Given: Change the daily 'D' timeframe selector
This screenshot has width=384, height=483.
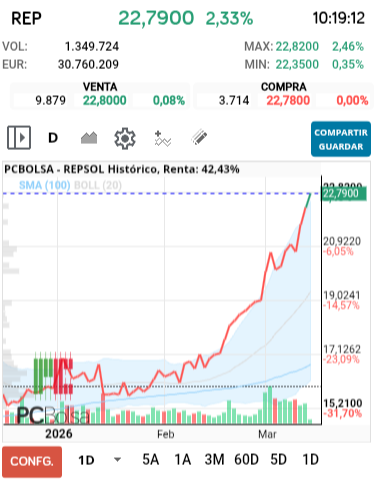Looking at the screenshot, I should 53,138.
